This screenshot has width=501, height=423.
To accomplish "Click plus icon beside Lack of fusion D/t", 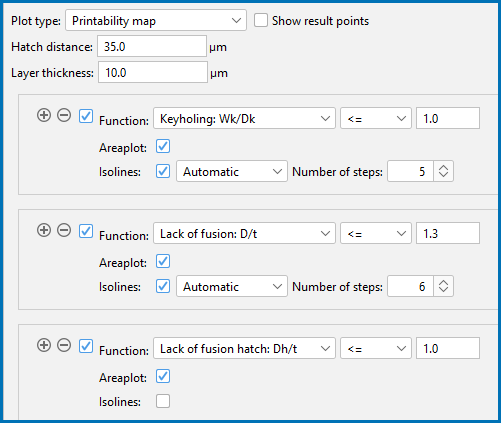I will pos(44,230).
